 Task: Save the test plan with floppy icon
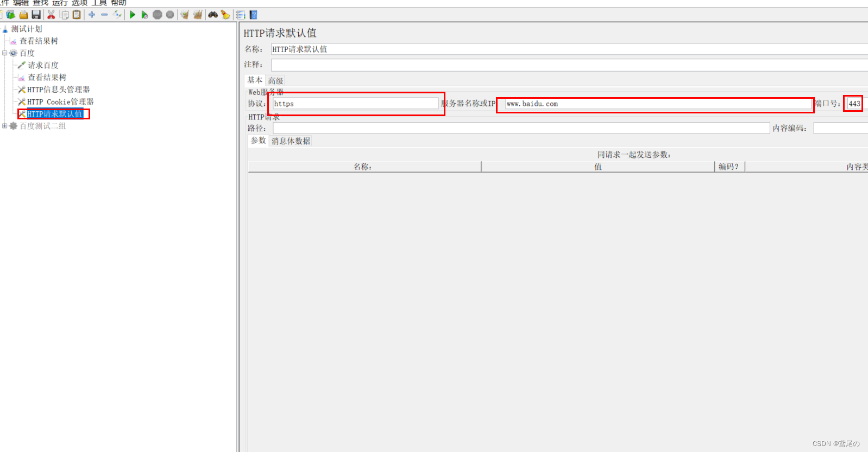pyautogui.click(x=36, y=15)
